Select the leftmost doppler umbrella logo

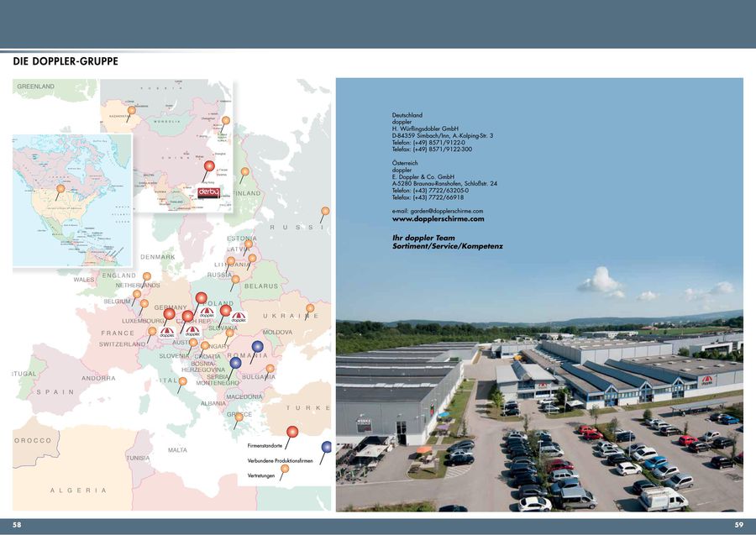[167, 333]
